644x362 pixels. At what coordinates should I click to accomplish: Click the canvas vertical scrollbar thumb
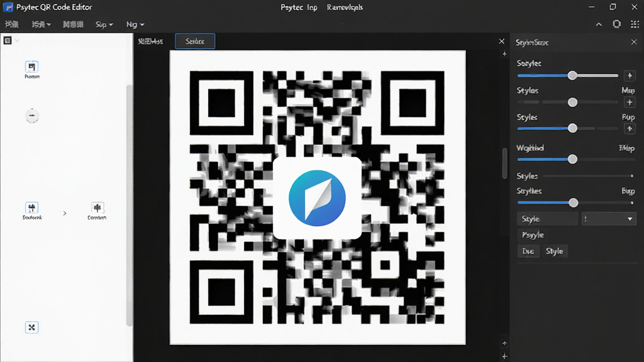pos(505,163)
